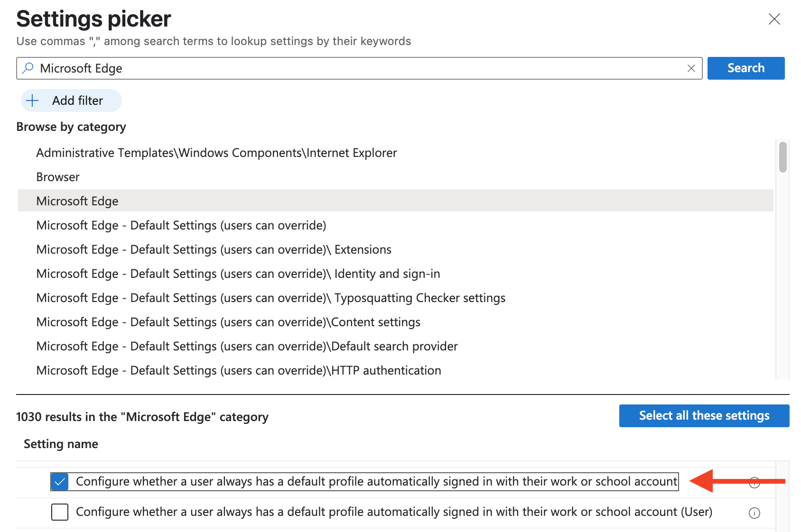The image size is (801, 532).
Task: Close the Settings picker panel
Action: (774, 19)
